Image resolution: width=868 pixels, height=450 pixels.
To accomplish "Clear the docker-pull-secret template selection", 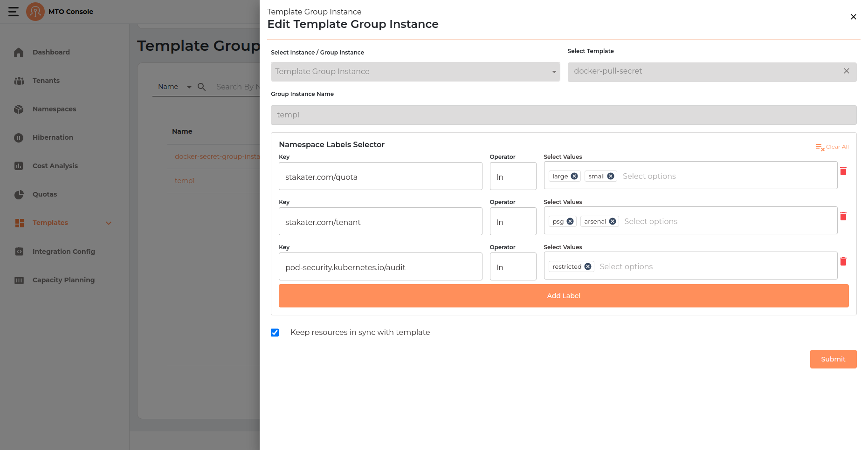I will [846, 71].
